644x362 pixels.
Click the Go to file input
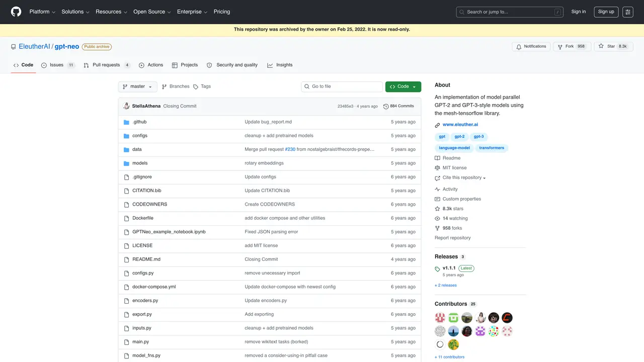[342, 86]
